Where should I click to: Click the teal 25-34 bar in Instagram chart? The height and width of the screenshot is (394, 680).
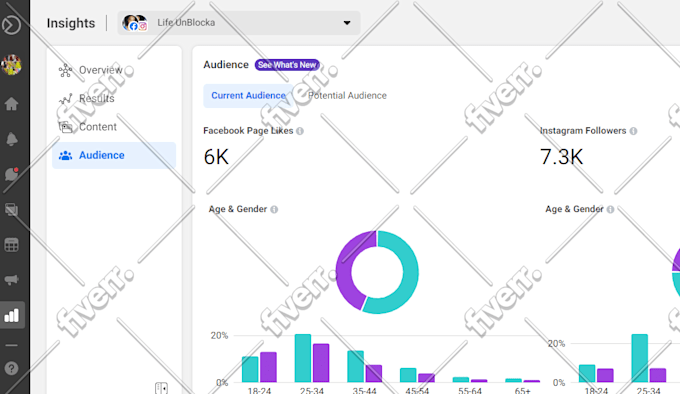pos(640,358)
